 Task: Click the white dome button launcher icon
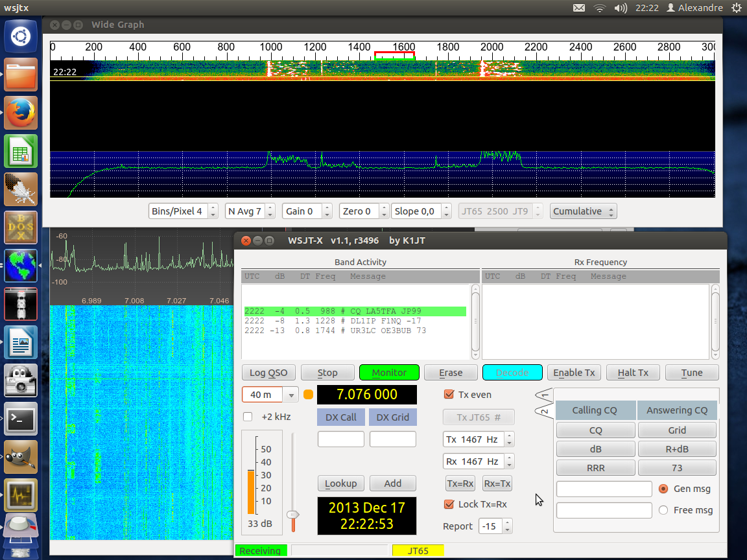tap(21, 526)
